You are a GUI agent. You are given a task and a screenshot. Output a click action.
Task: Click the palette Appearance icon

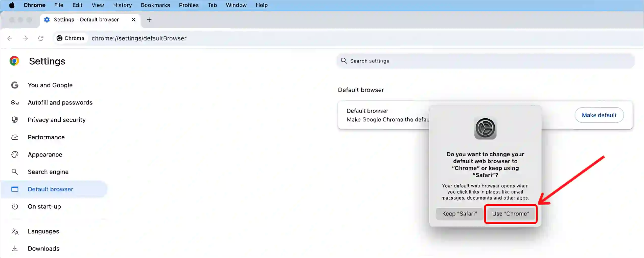tap(15, 155)
